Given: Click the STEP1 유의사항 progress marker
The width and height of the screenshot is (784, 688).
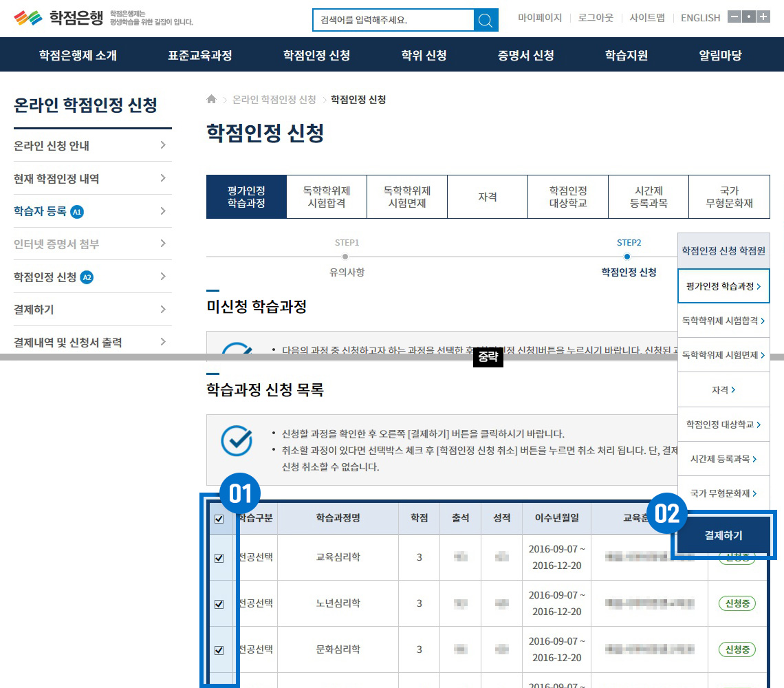Looking at the screenshot, I should 346,257.
